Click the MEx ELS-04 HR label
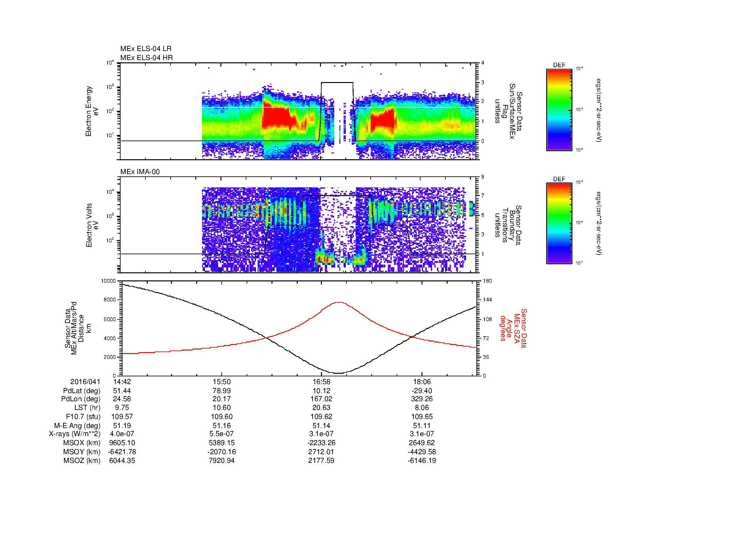Viewport: 756px width, 534px height. (x=146, y=58)
